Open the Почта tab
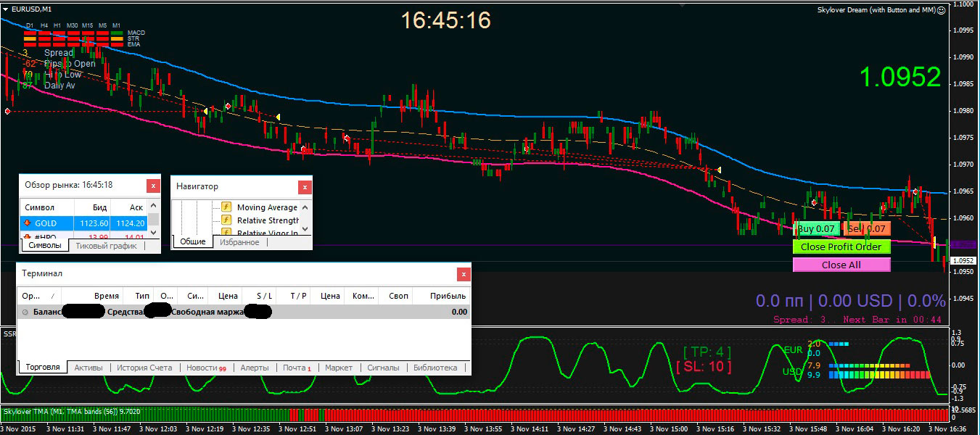Screen dimensions: 980x435 (297, 368)
